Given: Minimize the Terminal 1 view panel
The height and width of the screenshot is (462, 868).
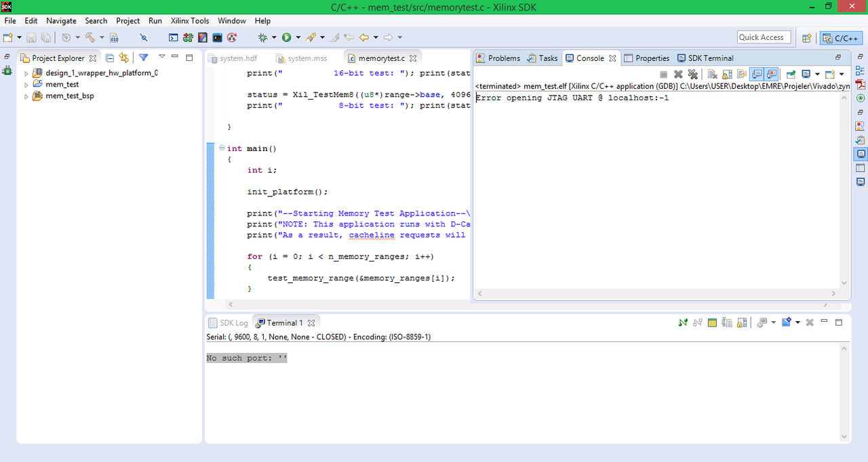Looking at the screenshot, I should point(824,321).
